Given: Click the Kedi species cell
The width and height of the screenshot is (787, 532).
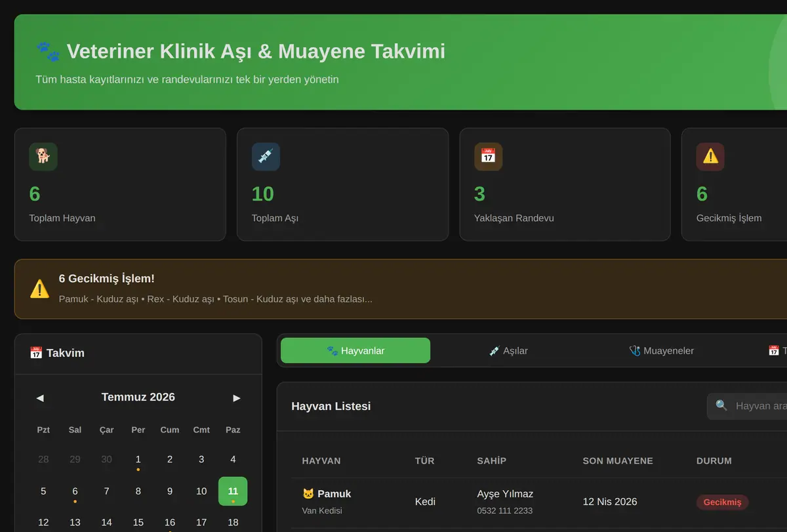Looking at the screenshot, I should (425, 502).
